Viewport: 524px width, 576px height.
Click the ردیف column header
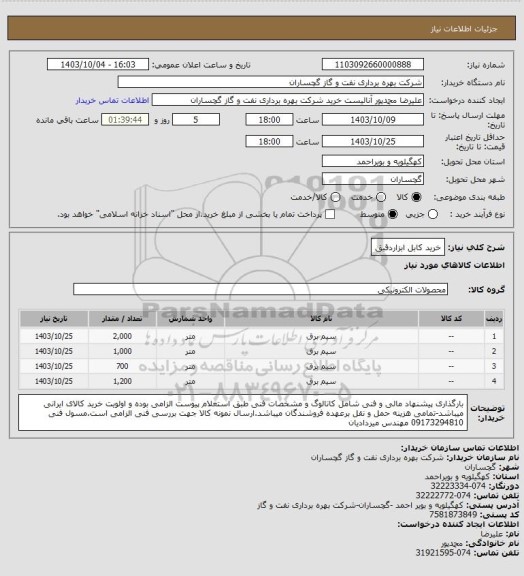[x=494, y=319]
